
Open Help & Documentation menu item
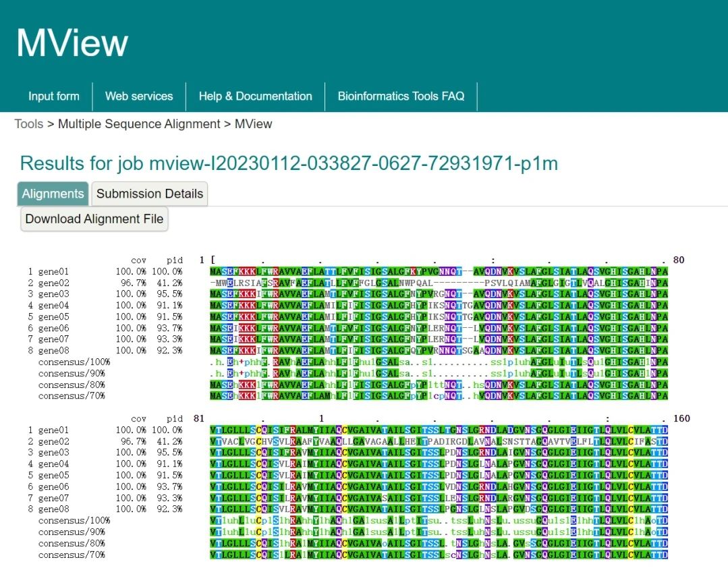[x=255, y=96]
